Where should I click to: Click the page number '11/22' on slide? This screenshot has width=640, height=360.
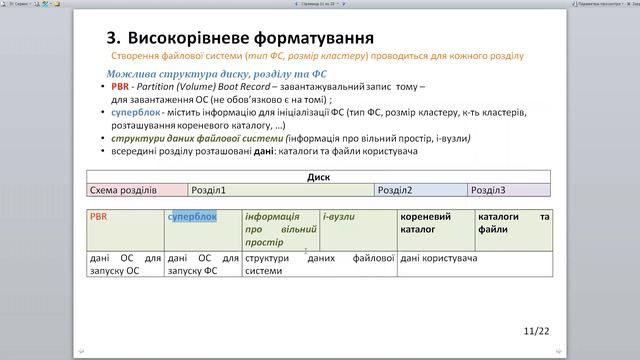point(536,331)
